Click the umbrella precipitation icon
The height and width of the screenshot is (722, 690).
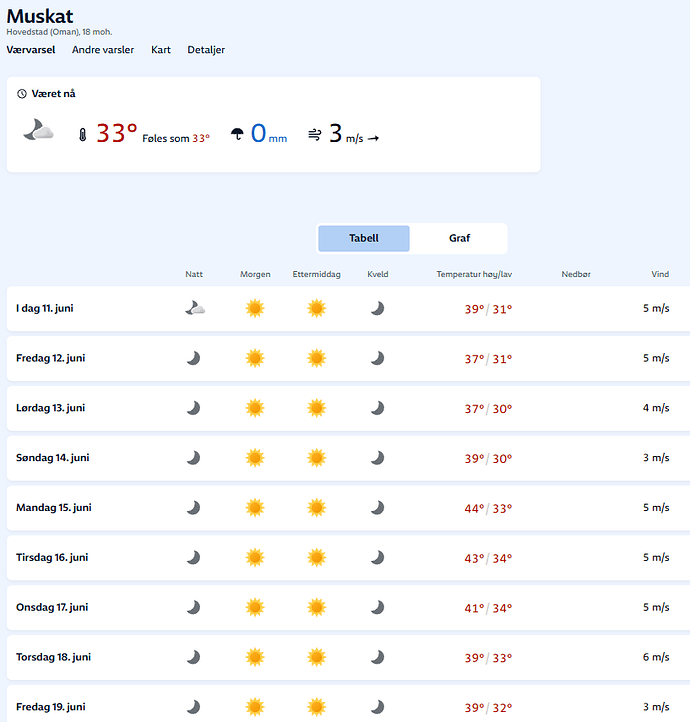[x=237, y=134]
